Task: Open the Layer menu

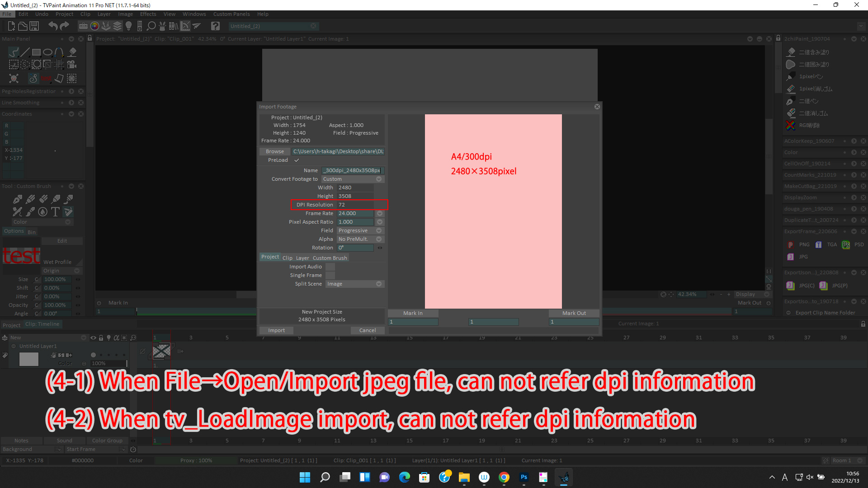Action: 104,14
